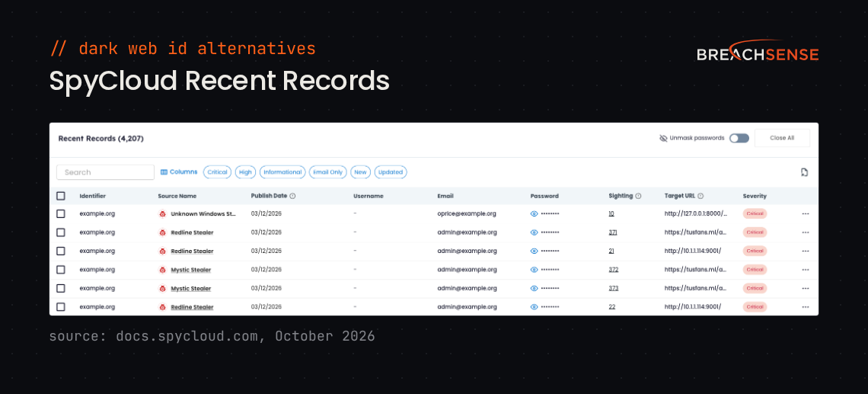Click the Close All button
Viewport: 868px width, 394px height.
[782, 138]
